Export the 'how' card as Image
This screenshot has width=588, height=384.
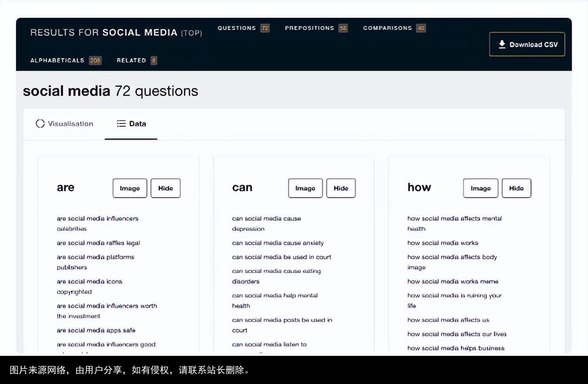coord(480,188)
